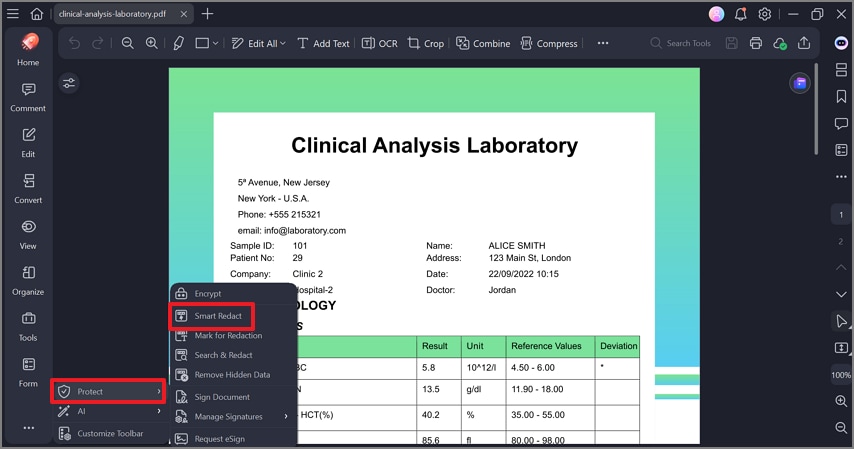Image resolution: width=854 pixels, height=449 pixels.
Task: Select Mark for Redaction
Action: [233, 336]
